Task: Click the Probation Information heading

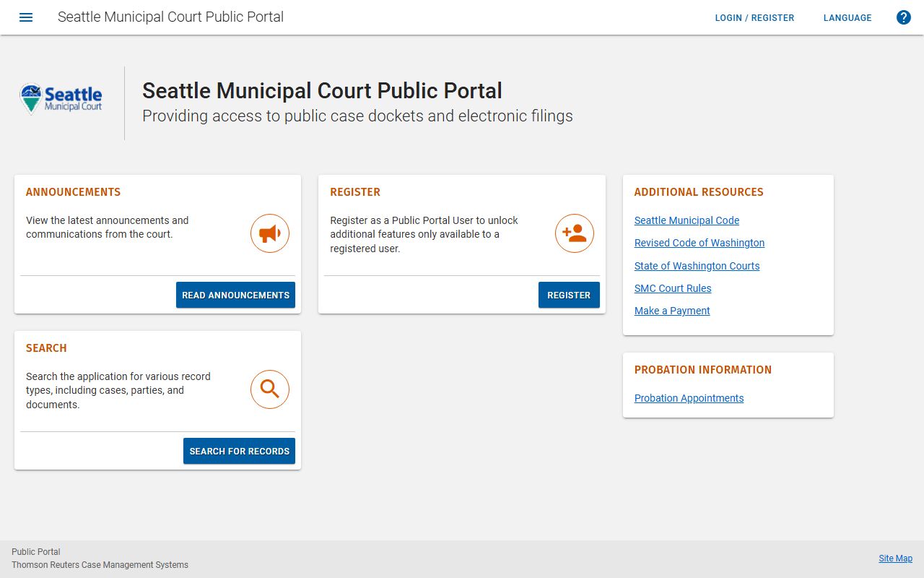Action: 703,370
